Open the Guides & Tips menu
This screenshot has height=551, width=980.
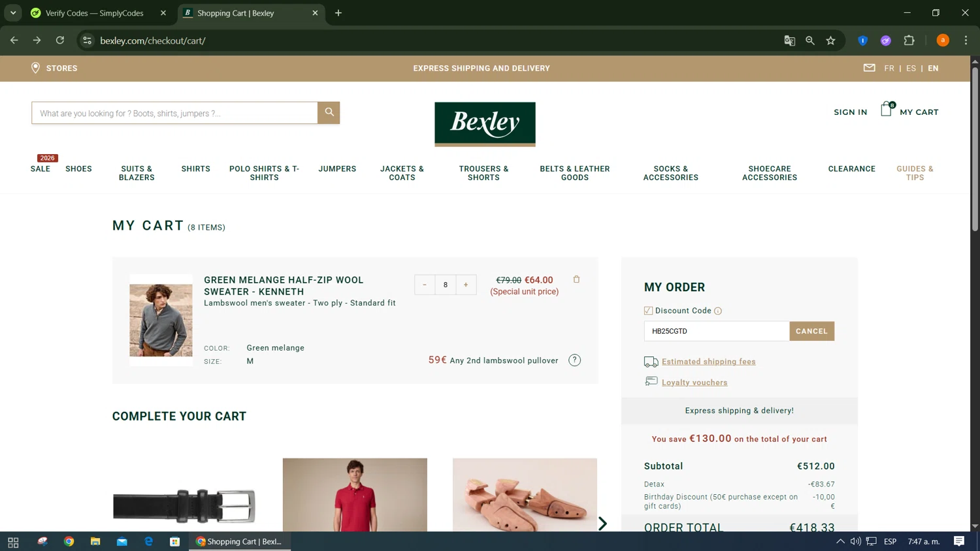pos(915,173)
